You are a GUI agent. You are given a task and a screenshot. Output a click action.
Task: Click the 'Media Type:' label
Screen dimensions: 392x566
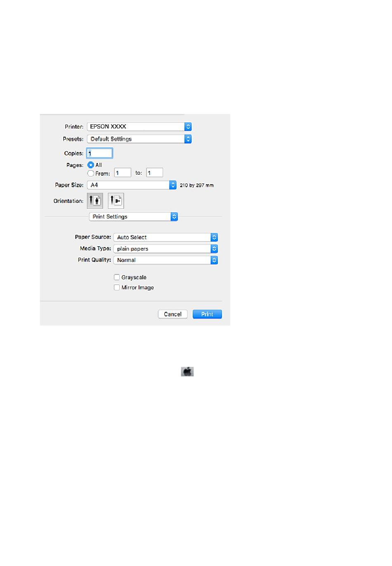click(95, 249)
